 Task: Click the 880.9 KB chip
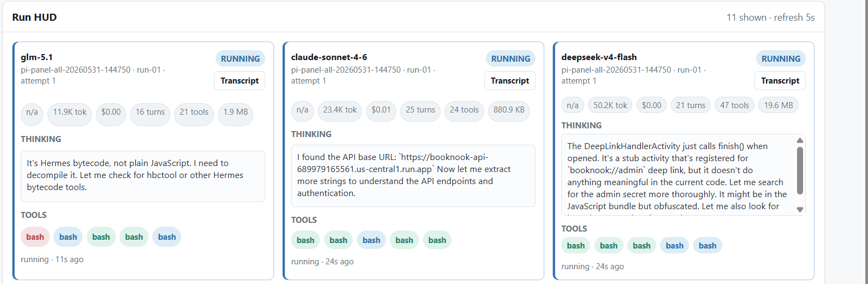509,110
